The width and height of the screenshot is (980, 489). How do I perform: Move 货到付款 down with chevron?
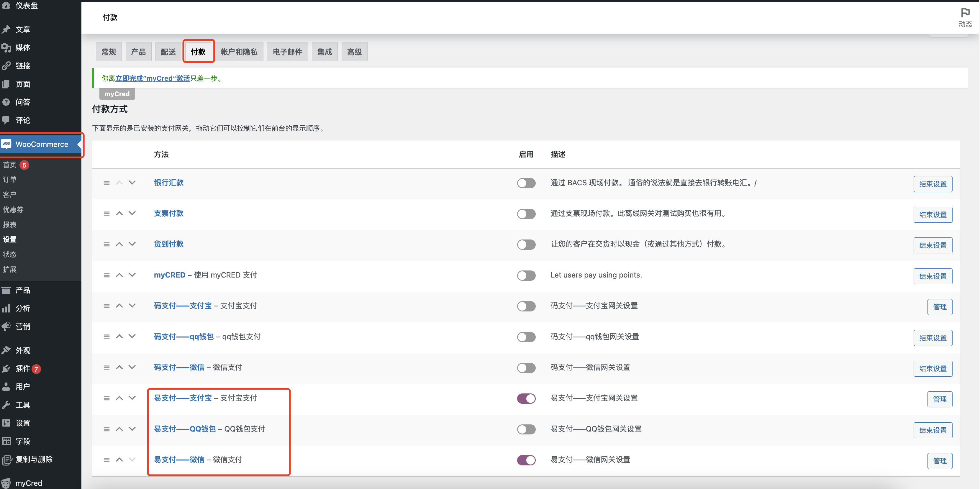pyautogui.click(x=132, y=244)
